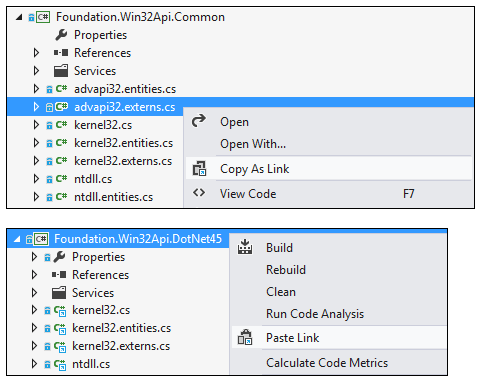Choose Open With... from the context menu
The width and height of the screenshot is (487, 384).
coord(253,144)
